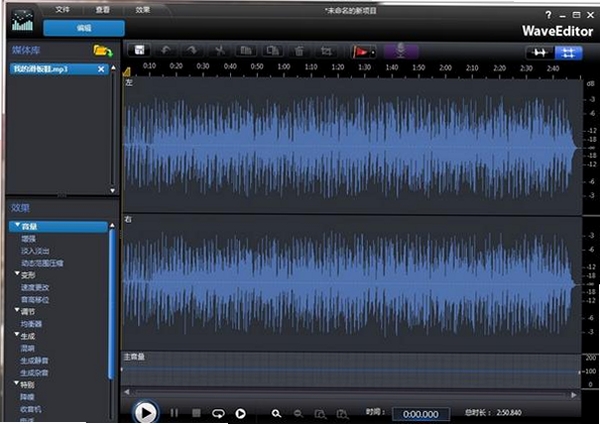Screen dimensions: 600x424
Task: Click the yellow playhead marker at timeline start
Action: click(x=127, y=72)
